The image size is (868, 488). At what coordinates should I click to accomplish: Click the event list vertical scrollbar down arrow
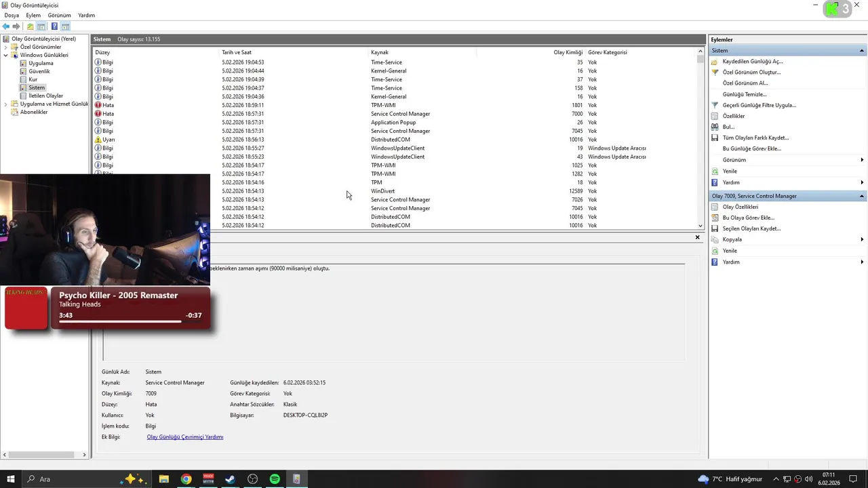701,226
